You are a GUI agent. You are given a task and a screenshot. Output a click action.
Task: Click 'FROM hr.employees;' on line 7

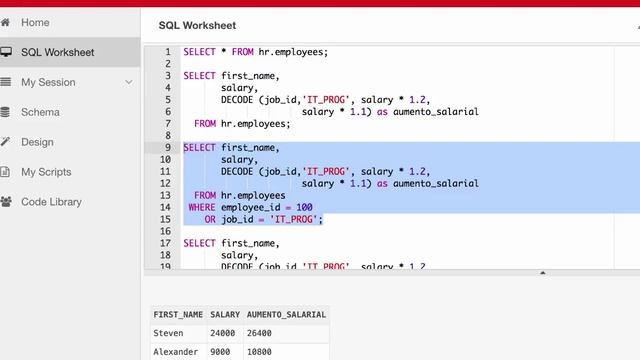pos(242,123)
